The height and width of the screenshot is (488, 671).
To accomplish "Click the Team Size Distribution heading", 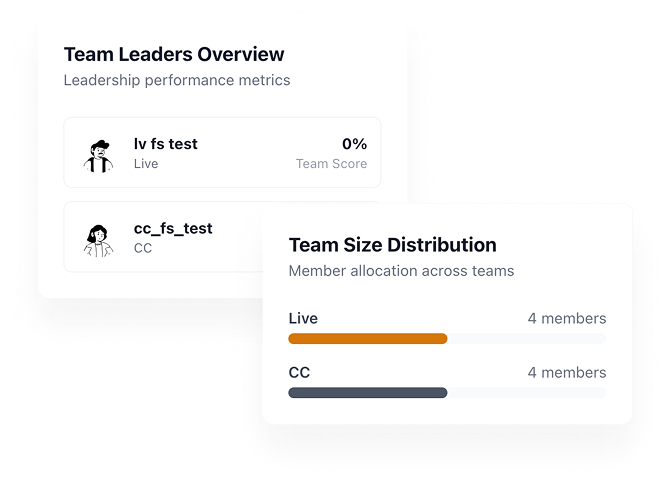I will point(392,245).
